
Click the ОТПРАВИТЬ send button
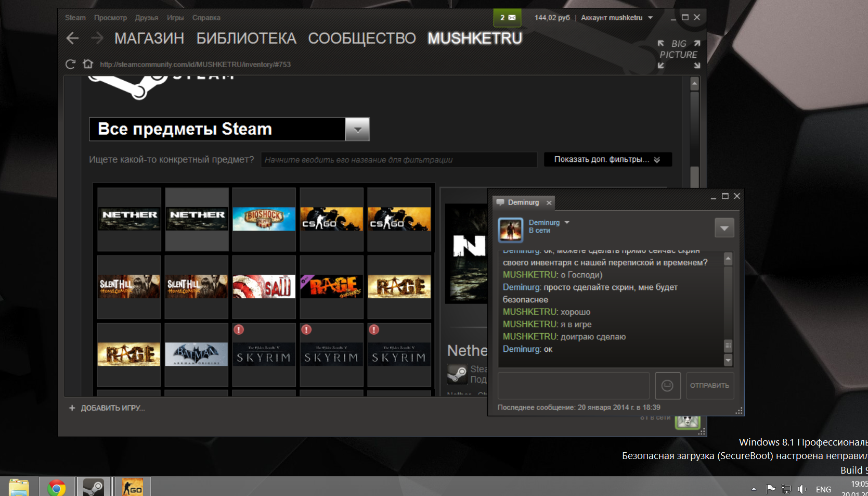(x=710, y=386)
